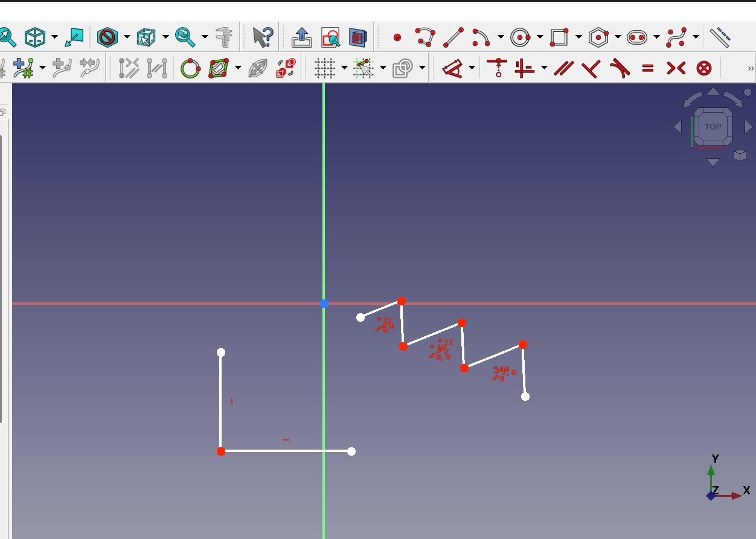
Task: Expand the B-spline tools dropdown
Action: [696, 37]
